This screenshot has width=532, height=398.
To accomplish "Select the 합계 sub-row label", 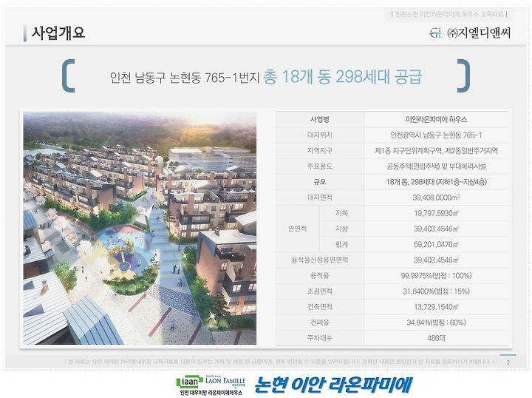I will [341, 245].
